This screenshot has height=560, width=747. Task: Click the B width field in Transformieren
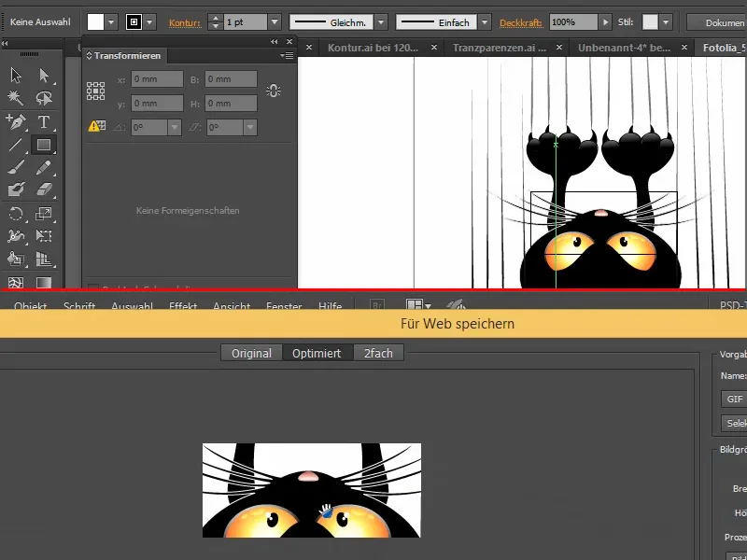pyautogui.click(x=231, y=79)
